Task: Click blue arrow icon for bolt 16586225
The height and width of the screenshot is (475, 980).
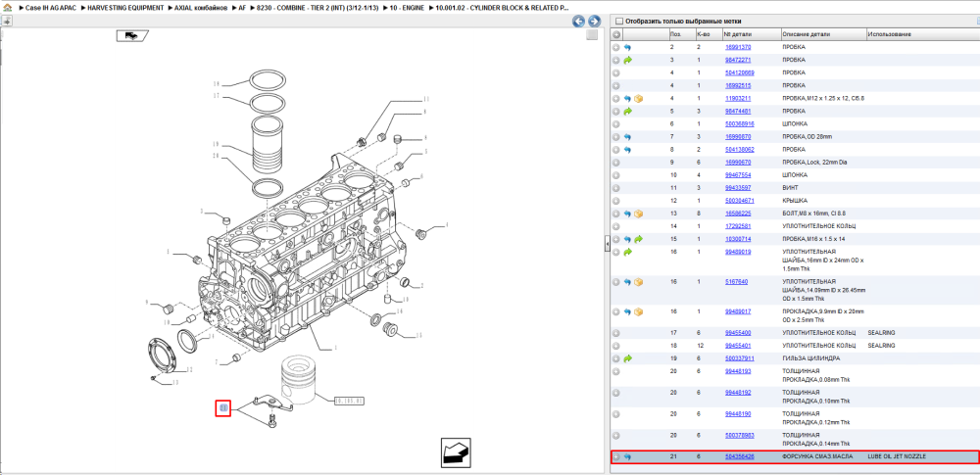Action: click(x=627, y=214)
